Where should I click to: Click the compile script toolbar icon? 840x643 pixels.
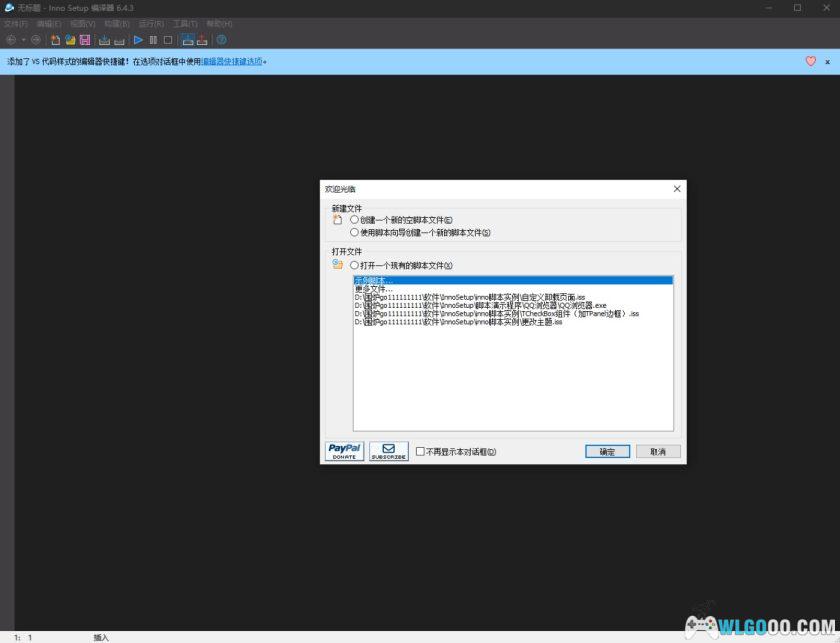[x=105, y=40]
